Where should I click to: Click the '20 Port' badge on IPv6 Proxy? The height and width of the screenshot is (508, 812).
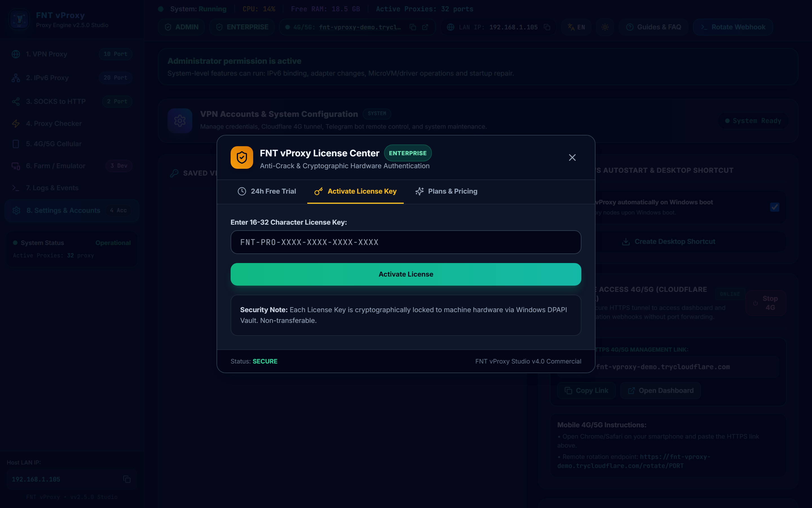click(115, 78)
